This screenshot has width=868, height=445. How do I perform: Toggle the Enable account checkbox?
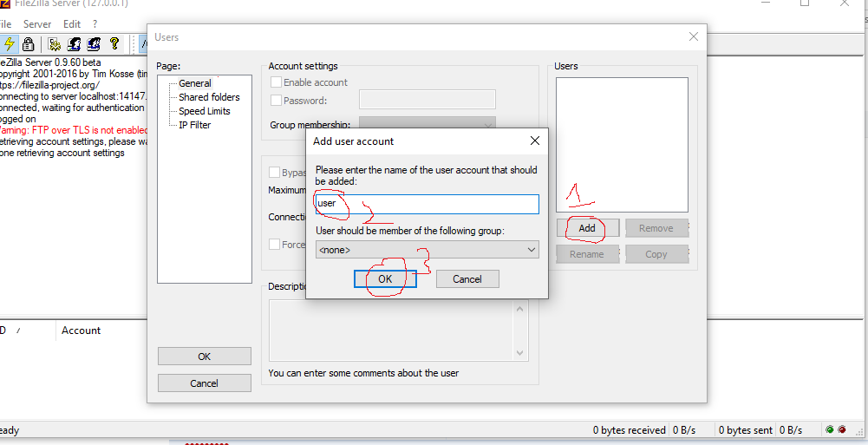click(277, 82)
